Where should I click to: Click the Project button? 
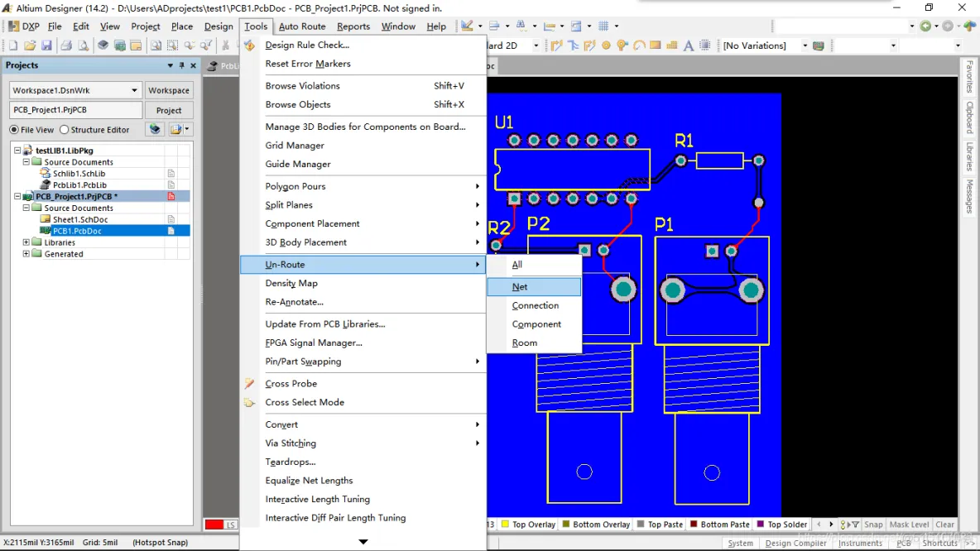click(169, 111)
